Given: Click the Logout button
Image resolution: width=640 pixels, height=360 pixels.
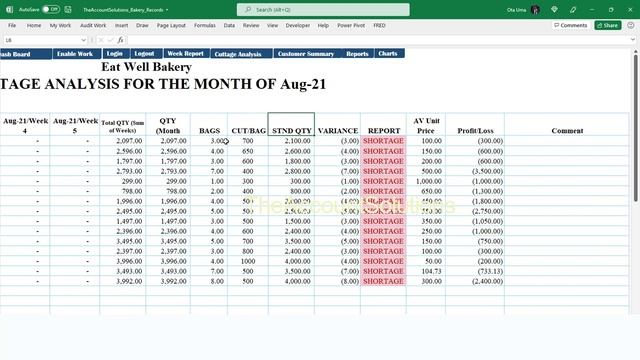Looking at the screenshot, I should (x=146, y=53).
